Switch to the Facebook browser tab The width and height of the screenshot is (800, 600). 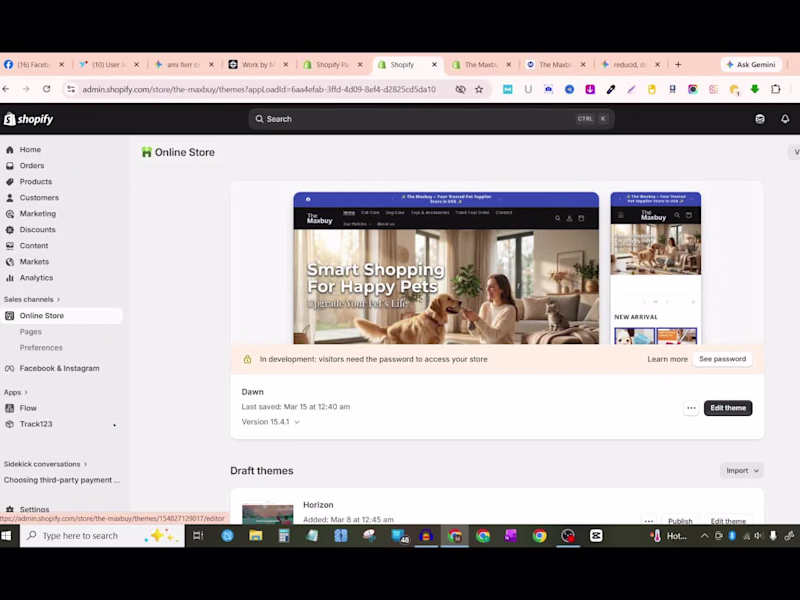[35, 65]
